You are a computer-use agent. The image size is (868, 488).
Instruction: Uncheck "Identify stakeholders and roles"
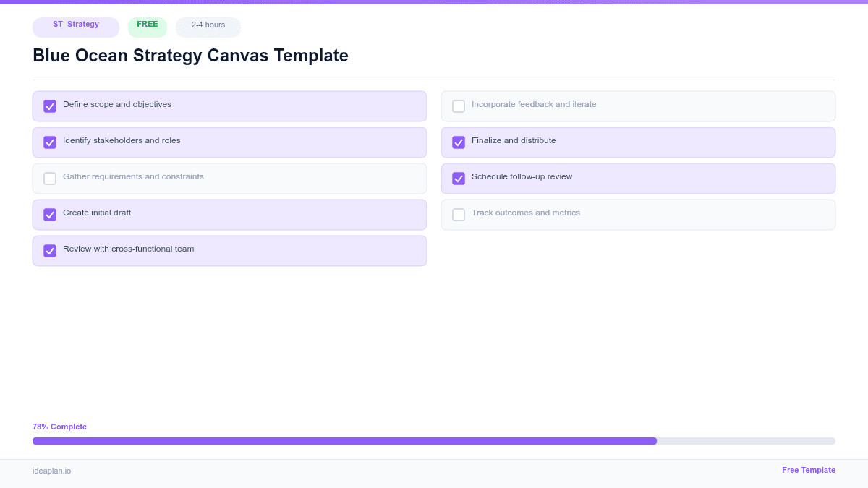49,142
